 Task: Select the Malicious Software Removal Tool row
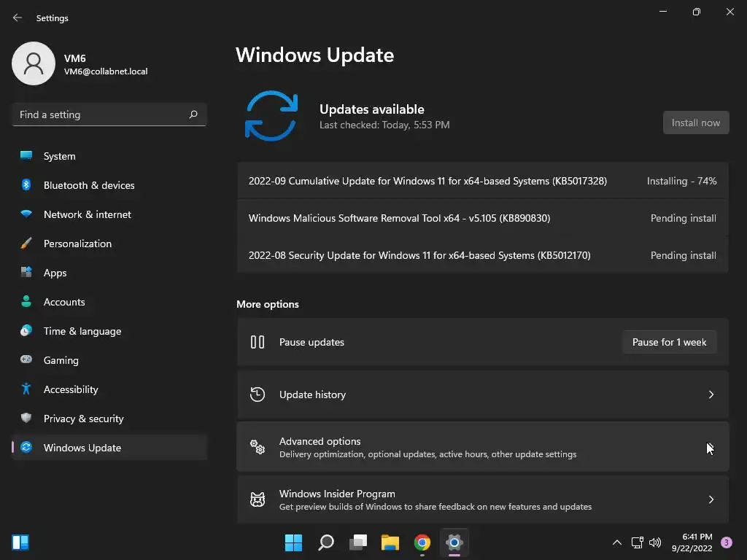[x=483, y=218]
